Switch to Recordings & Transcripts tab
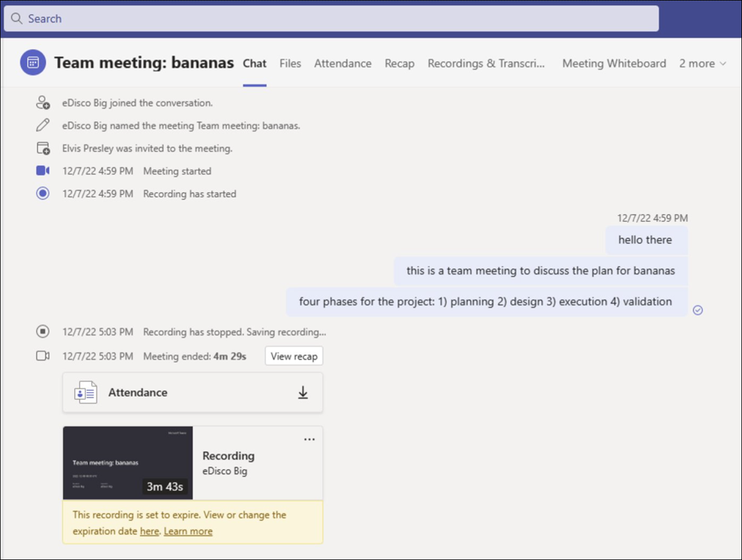 point(486,64)
